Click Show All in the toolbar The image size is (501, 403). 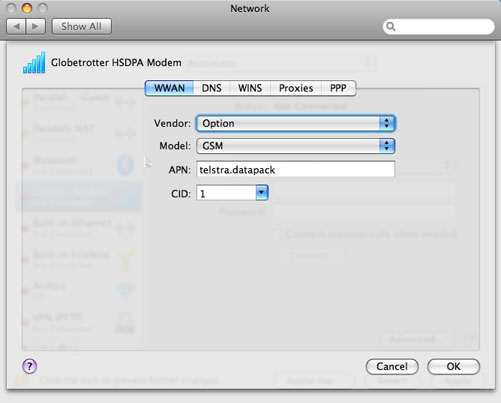tap(81, 26)
